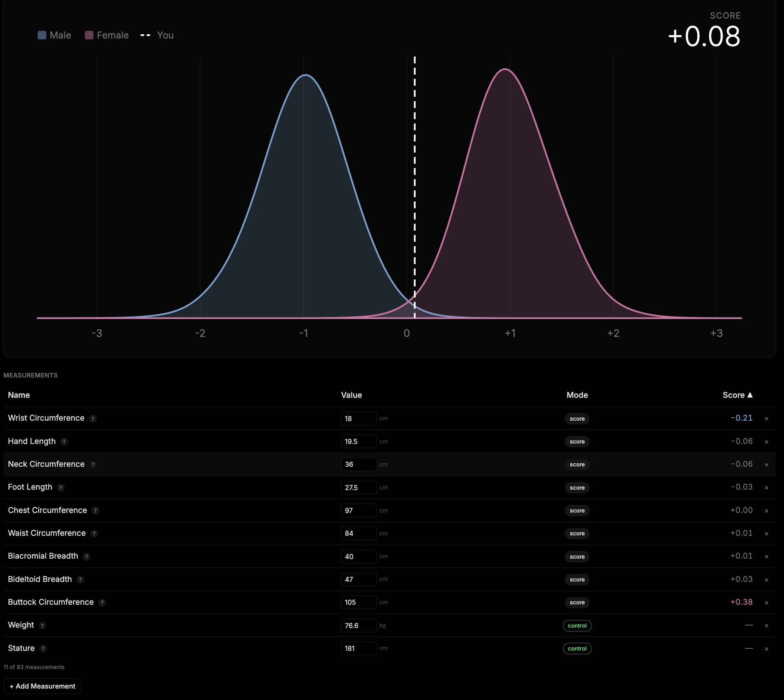Open help icon for Bideltoid Breadth
The image size is (784, 700).
[x=80, y=580]
